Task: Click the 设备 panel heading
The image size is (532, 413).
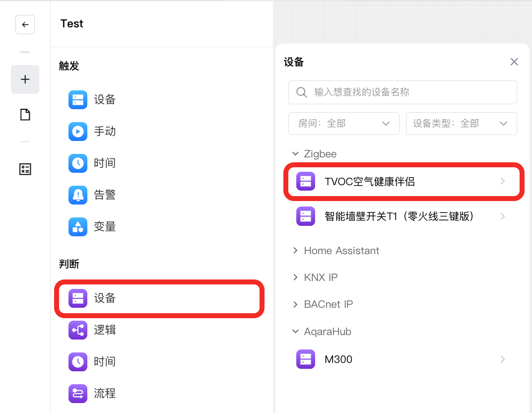Action: [294, 62]
